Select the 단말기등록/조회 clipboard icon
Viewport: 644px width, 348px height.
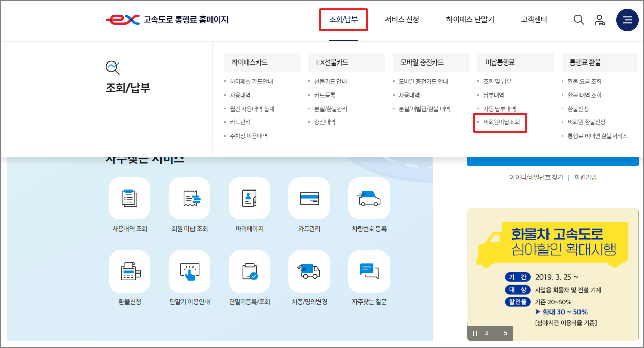249,271
